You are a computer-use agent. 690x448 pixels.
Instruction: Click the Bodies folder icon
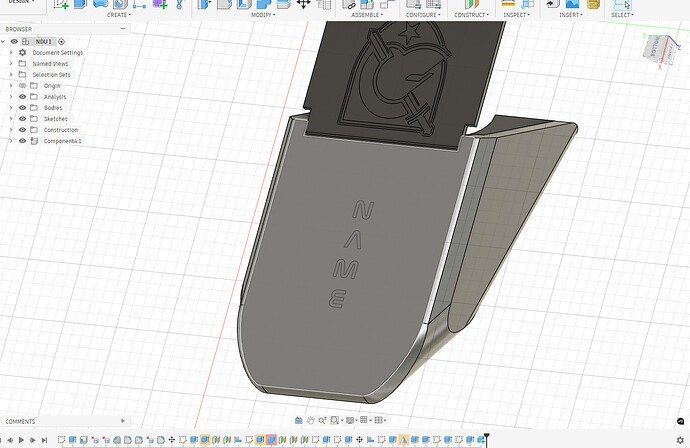click(34, 107)
